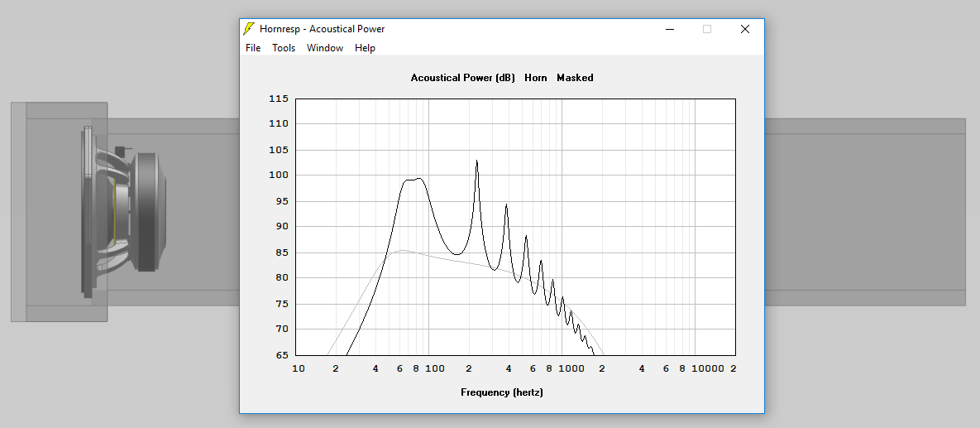Click the 85 dB y-axis value
Screen dimensions: 980x428
[282, 252]
